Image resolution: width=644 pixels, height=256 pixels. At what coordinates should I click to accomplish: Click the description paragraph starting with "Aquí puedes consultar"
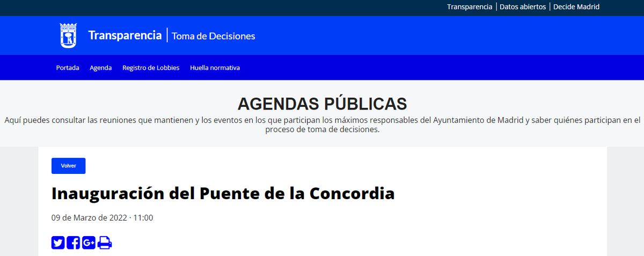[x=322, y=125]
